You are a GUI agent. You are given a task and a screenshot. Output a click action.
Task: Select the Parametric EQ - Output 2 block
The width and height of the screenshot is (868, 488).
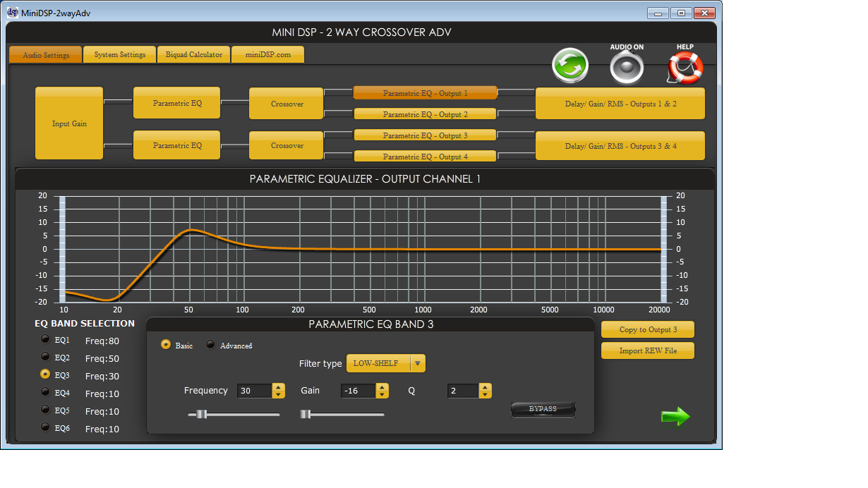pyautogui.click(x=426, y=114)
